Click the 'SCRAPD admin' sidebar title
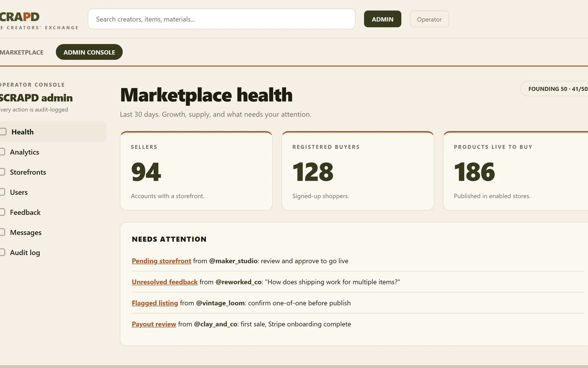This screenshot has height=368, width=588. [x=36, y=98]
